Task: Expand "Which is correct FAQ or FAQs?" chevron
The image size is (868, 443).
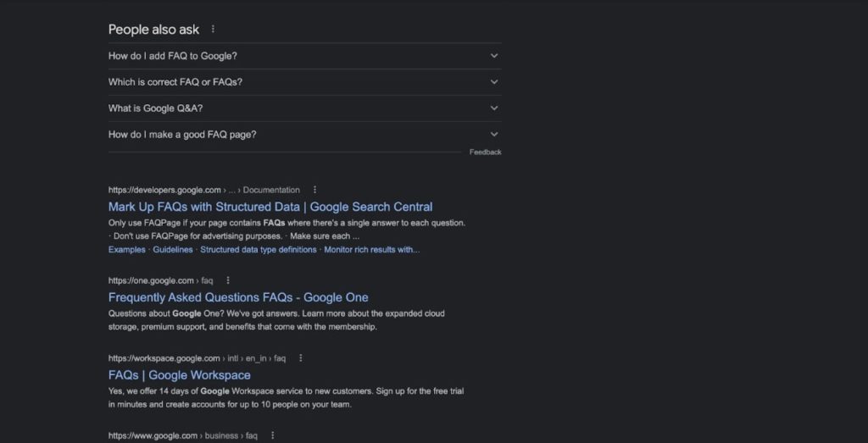Action: pos(494,82)
